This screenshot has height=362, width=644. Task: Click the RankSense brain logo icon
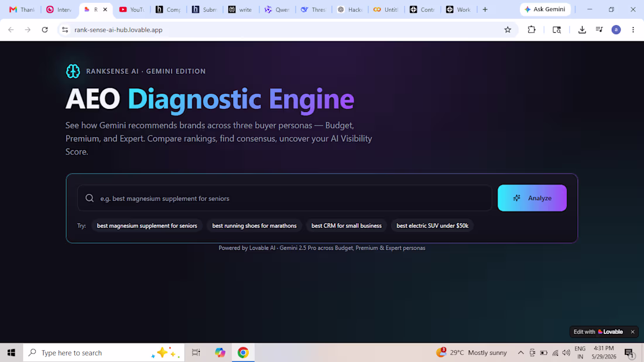(x=73, y=71)
